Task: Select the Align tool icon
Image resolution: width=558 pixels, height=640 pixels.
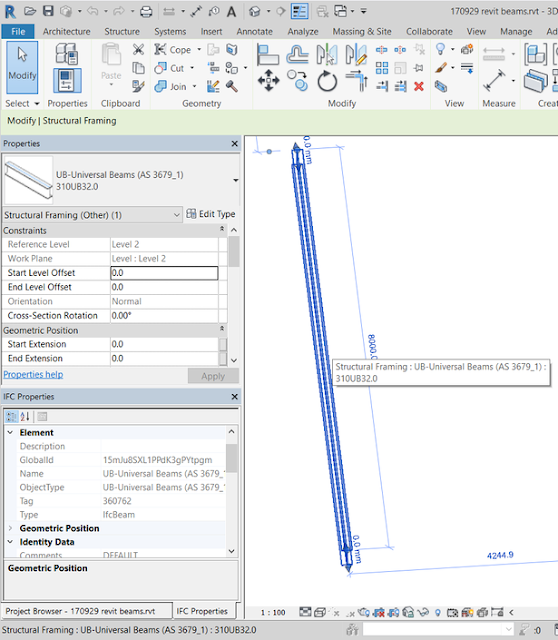Action: (268, 55)
